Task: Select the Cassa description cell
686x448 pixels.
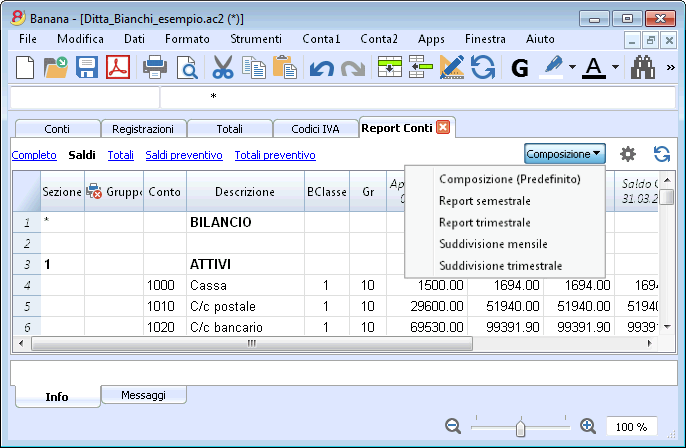Action: [245, 285]
